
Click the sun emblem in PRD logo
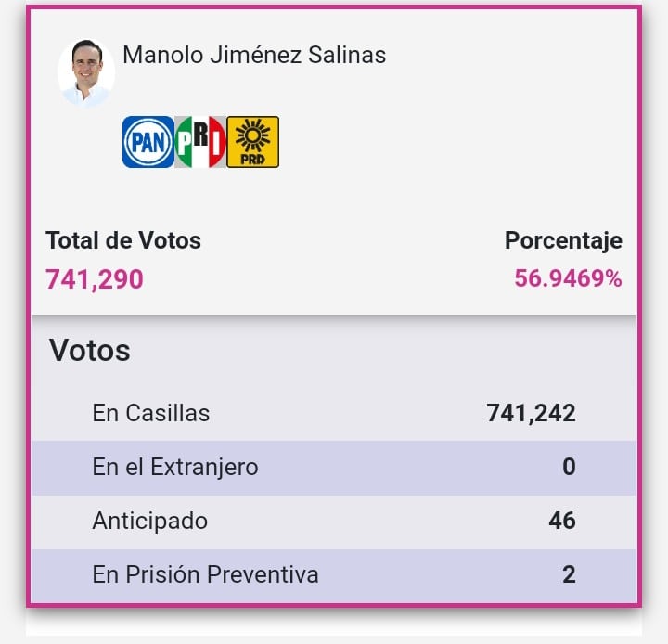coord(252,135)
